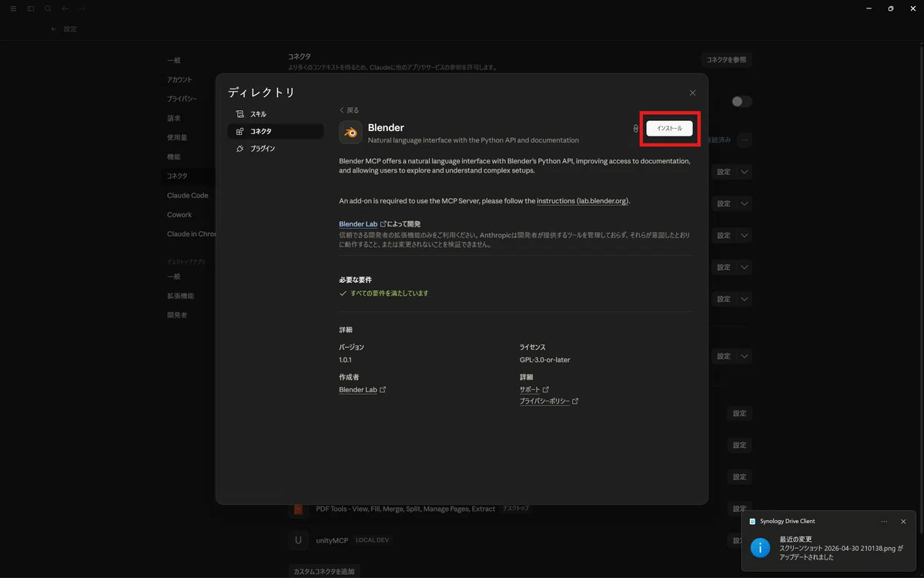
Task: Open プライバシー in settings sidebar
Action: [x=182, y=99]
